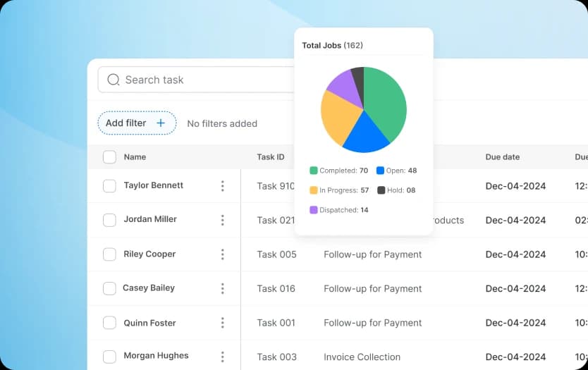The width and height of the screenshot is (588, 370).
Task: Click Follow-up for Payment in Task 001 row
Action: (373, 323)
